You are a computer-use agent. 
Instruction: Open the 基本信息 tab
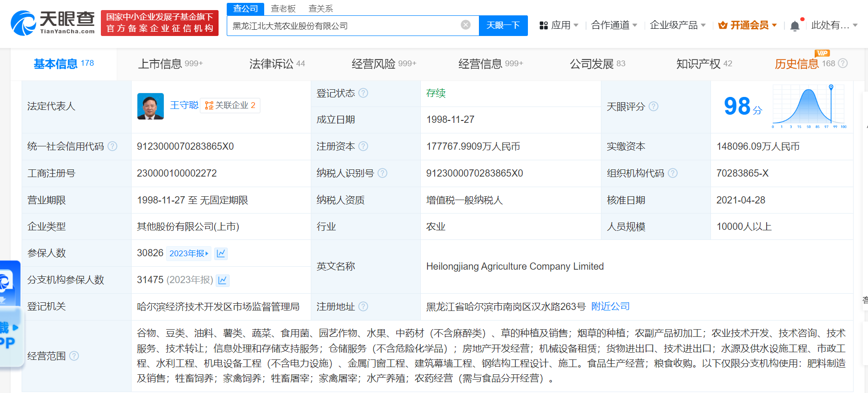tap(64, 63)
